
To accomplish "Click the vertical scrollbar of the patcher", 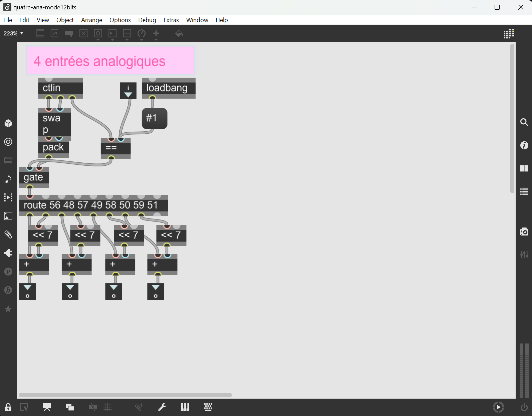I will pos(512,119).
